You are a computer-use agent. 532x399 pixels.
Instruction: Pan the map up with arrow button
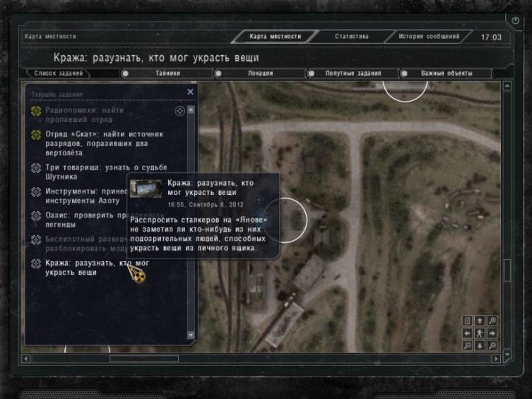pyautogui.click(x=480, y=321)
